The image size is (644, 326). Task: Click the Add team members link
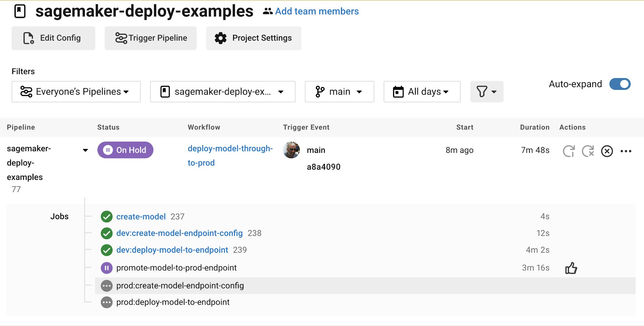click(x=317, y=11)
